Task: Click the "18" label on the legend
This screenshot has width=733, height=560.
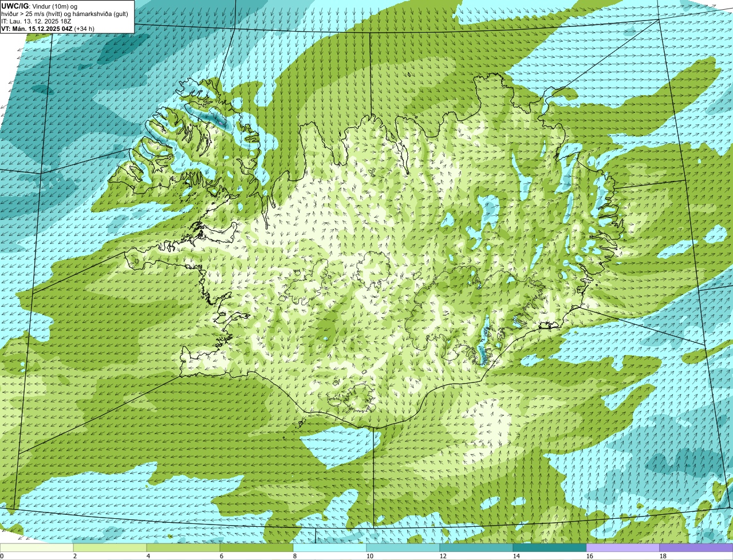Action: (x=663, y=556)
